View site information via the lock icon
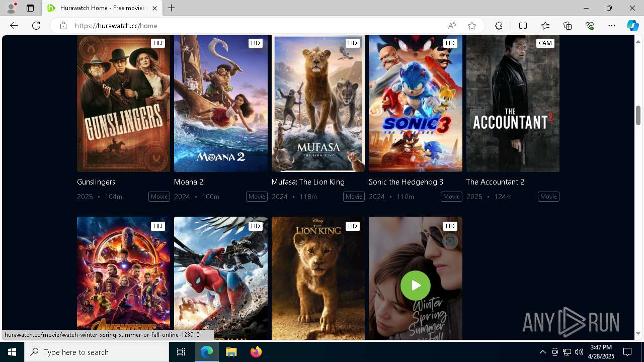 [63, 26]
